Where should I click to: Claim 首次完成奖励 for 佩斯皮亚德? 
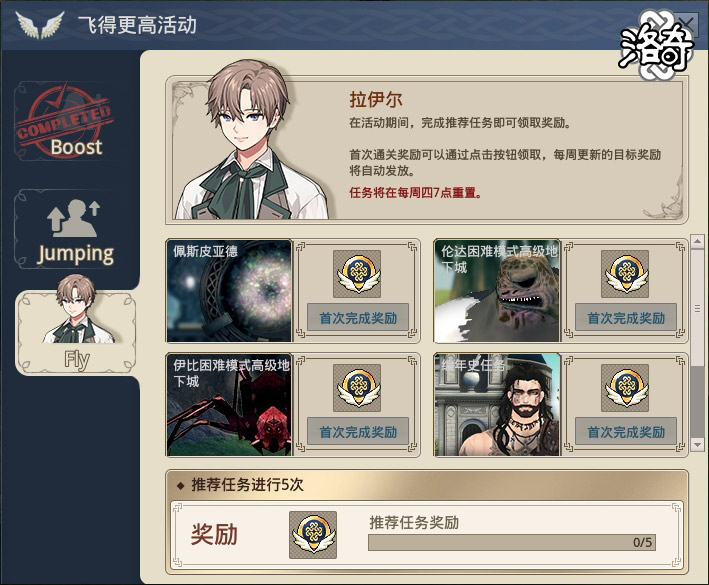coord(358,318)
